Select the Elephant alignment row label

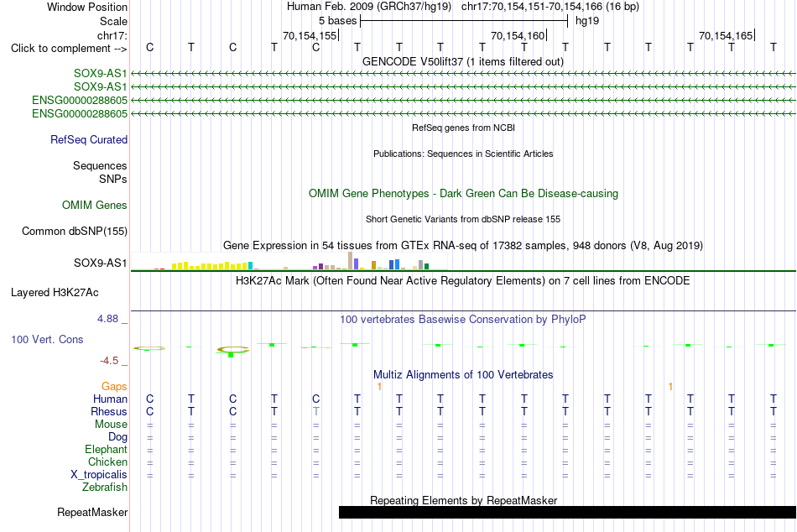pos(107,449)
